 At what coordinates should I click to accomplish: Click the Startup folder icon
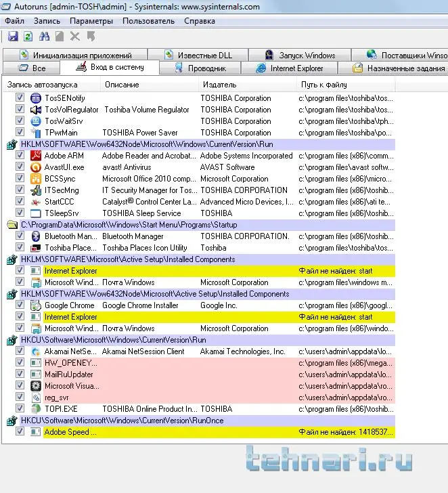point(12,225)
